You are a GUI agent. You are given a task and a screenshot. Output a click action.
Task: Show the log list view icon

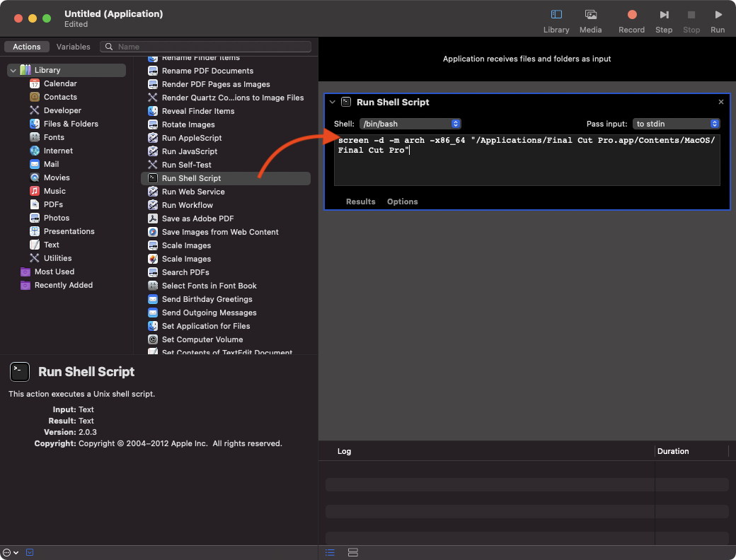[330, 552]
